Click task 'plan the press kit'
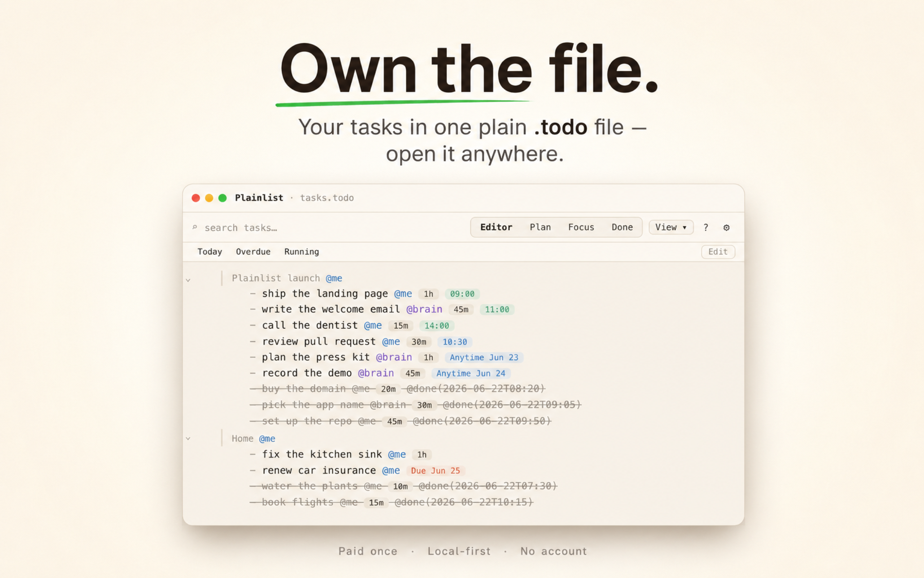This screenshot has height=578, width=924. [316, 357]
